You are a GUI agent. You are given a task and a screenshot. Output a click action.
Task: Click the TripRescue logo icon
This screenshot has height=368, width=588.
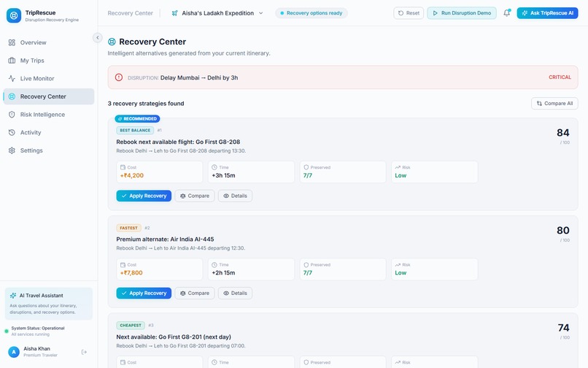[14, 15]
